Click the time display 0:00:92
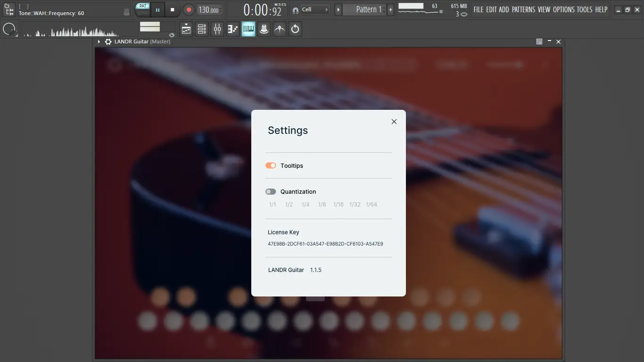The image size is (644, 362). pyautogui.click(x=262, y=10)
